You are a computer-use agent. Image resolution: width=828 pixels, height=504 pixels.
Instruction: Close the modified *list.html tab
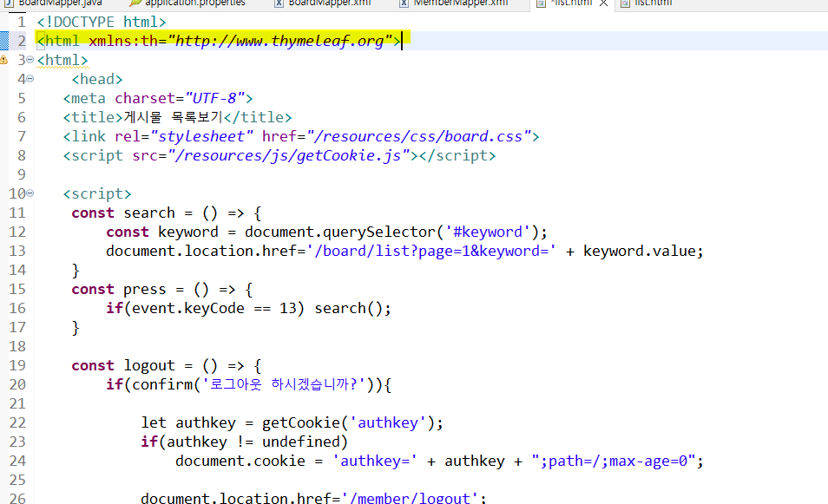pyautogui.click(x=603, y=3)
